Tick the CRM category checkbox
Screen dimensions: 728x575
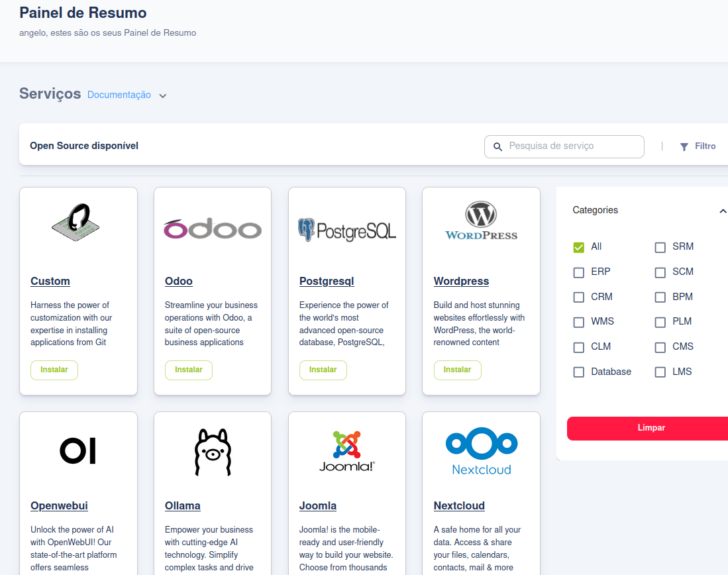coord(578,297)
